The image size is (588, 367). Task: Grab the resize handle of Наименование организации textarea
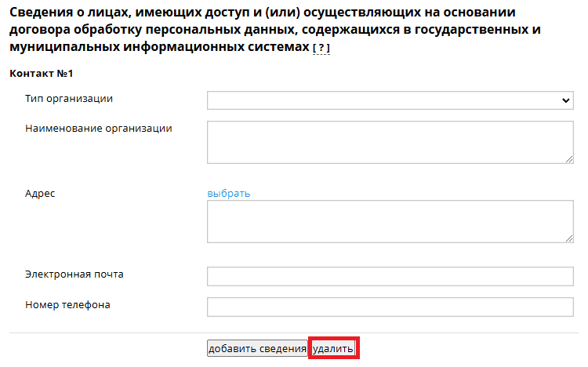pos(569,158)
